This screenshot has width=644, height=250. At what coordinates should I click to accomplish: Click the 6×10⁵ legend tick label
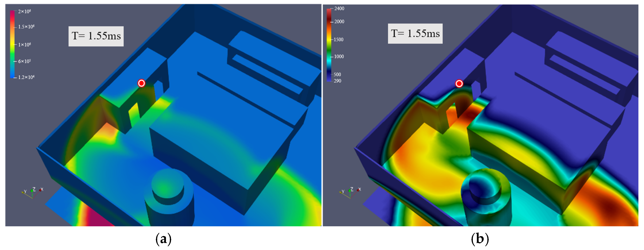24,61
